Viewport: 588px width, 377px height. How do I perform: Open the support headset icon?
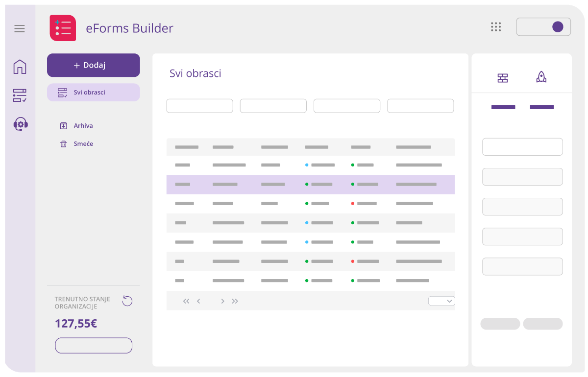click(20, 124)
